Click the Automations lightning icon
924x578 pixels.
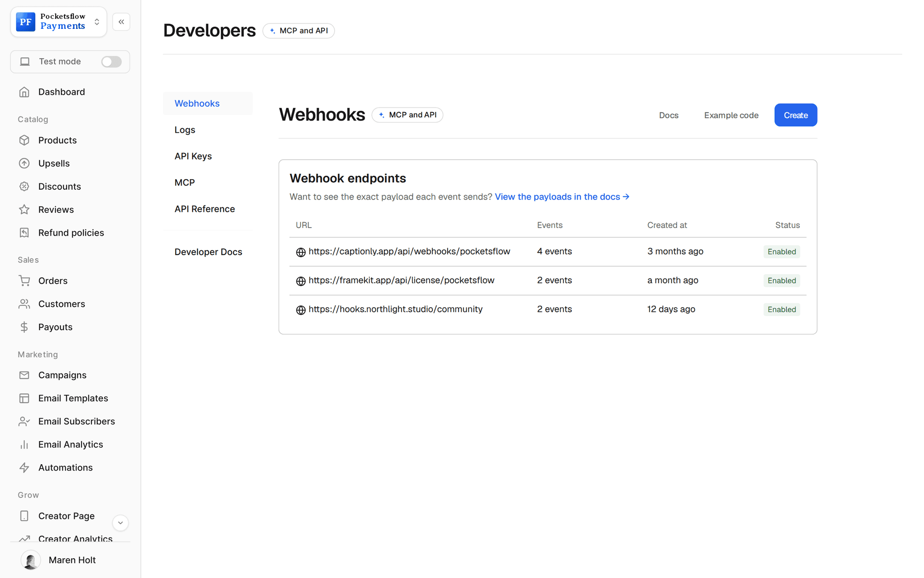(24, 468)
